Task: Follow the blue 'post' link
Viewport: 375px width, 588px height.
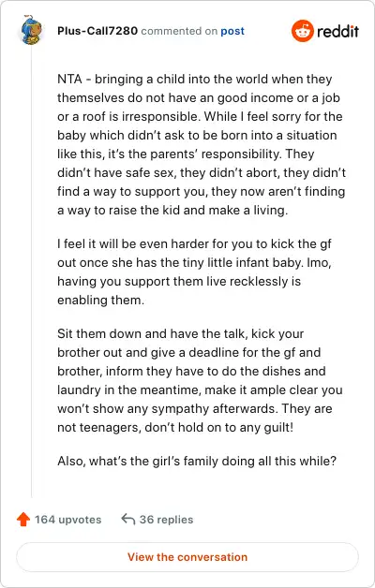Action: coord(232,31)
